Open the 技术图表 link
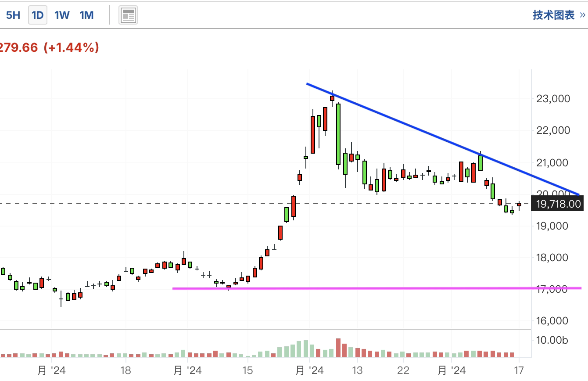Image resolution: width=588 pixels, height=381 pixels. pos(559,15)
